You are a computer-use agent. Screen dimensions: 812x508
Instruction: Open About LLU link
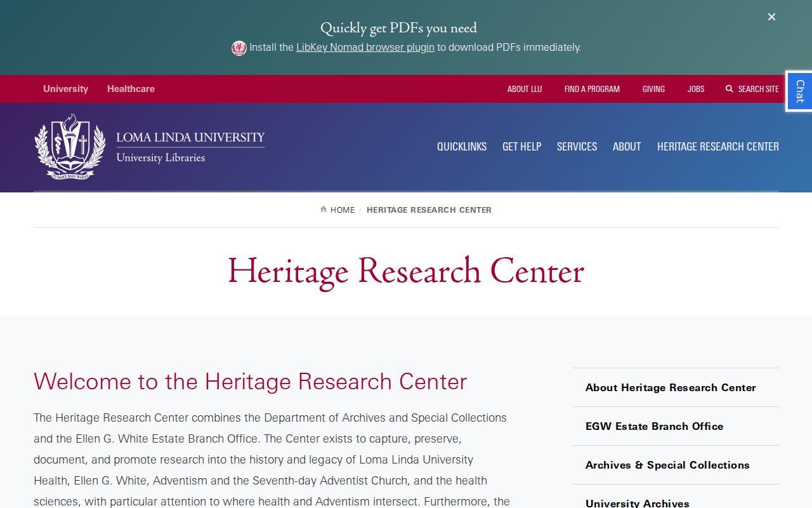pos(525,89)
